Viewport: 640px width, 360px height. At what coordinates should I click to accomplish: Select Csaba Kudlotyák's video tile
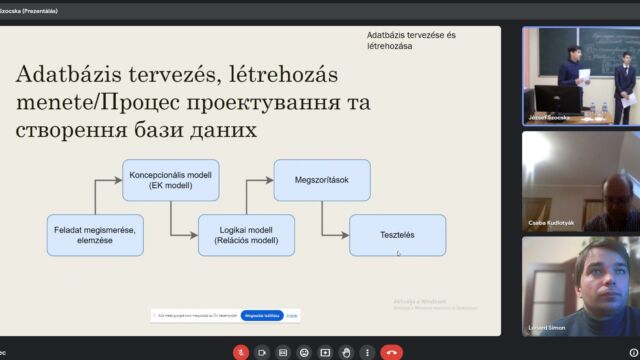[581, 181]
